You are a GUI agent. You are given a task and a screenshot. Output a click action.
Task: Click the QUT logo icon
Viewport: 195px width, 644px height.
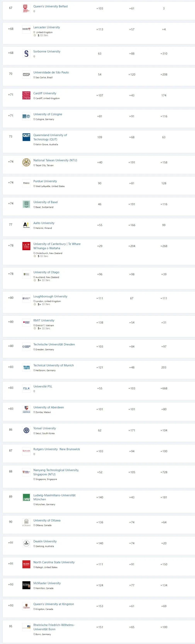coord(26,137)
